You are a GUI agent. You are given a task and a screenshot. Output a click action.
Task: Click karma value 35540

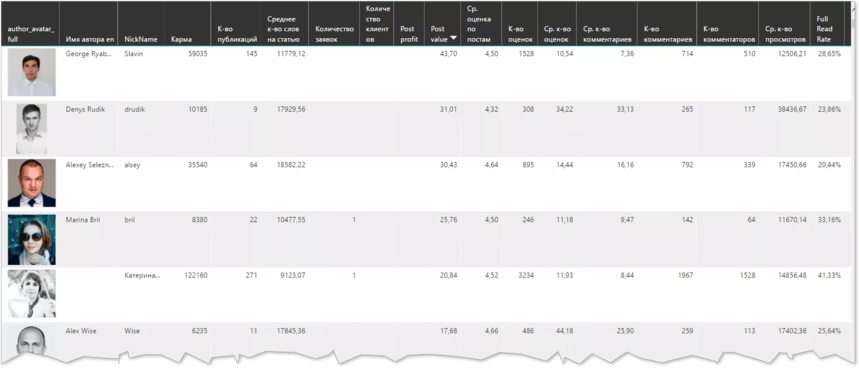198,164
